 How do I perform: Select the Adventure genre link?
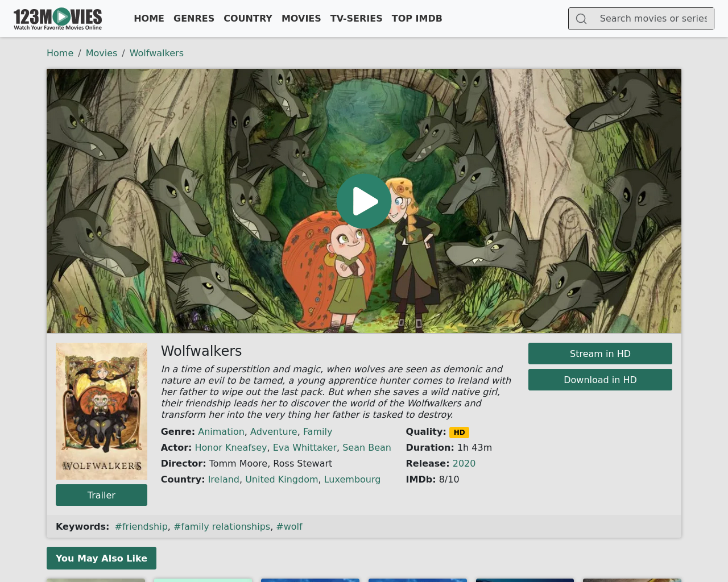(274, 431)
